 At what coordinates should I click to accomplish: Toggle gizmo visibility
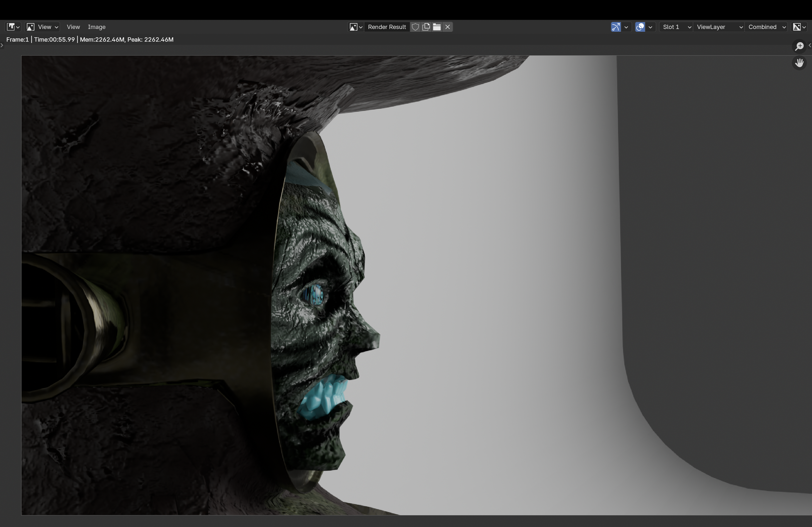616,27
